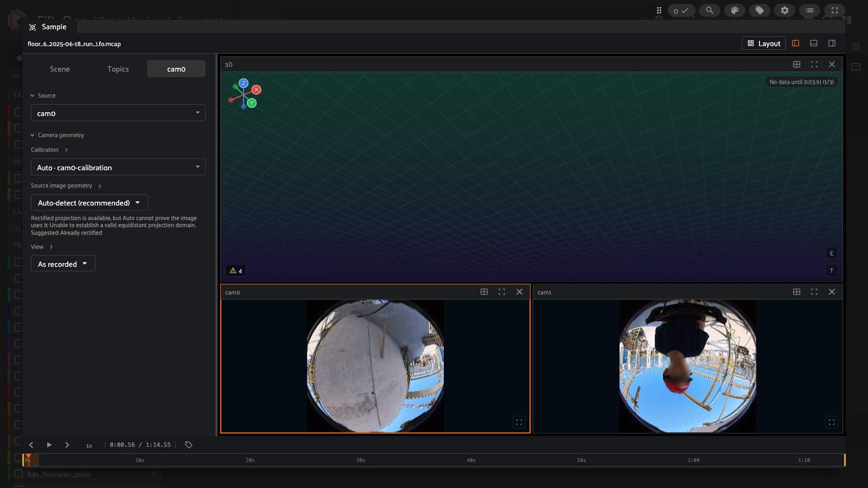Image resolution: width=868 pixels, height=488 pixels.
Task: Click the red X axis on the gizmo
Action: pyautogui.click(x=257, y=89)
